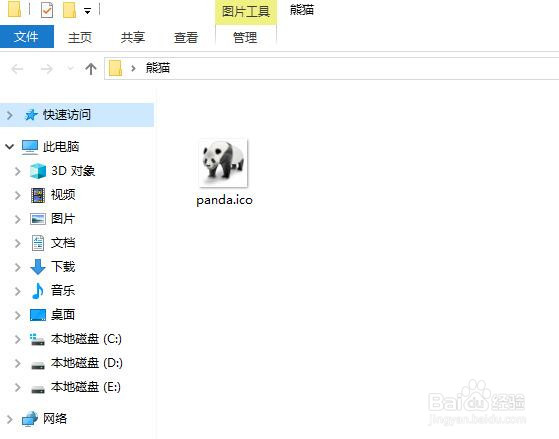Expand the 文档 node
The height and width of the screenshot is (439, 559).
(x=17, y=243)
